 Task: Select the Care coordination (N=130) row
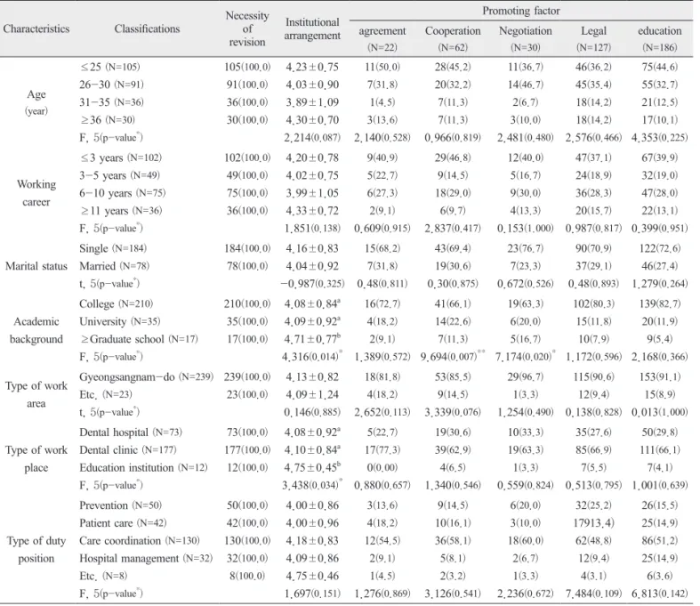[349, 541]
